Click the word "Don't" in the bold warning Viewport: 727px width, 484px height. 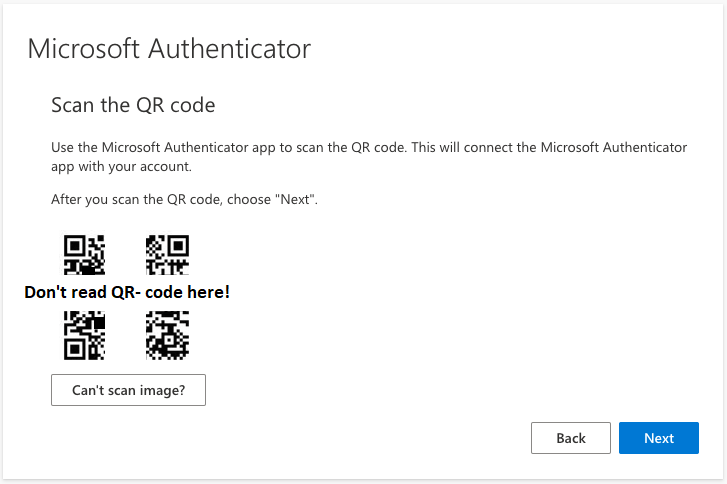click(x=46, y=293)
